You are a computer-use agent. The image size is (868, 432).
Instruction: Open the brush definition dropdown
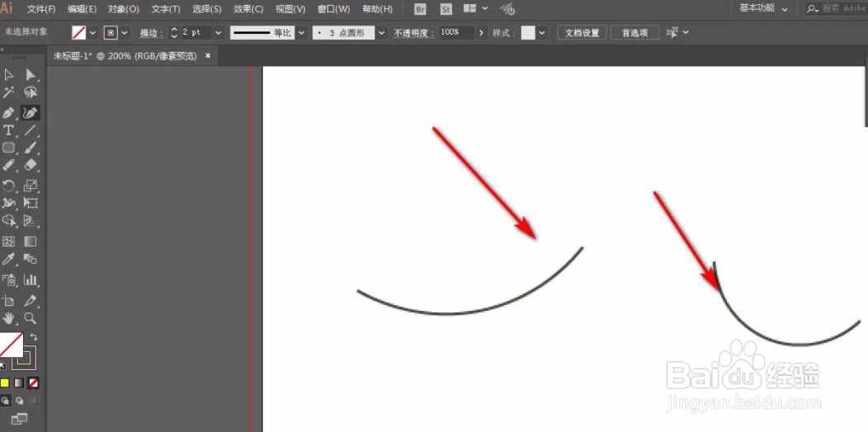click(381, 33)
